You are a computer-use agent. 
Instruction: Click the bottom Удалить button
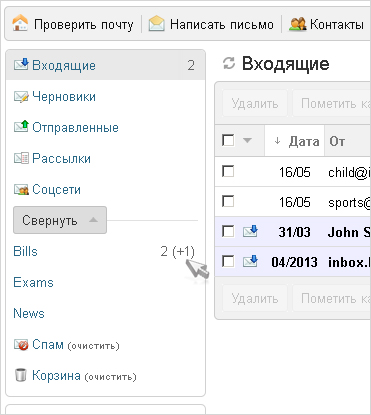(x=255, y=298)
